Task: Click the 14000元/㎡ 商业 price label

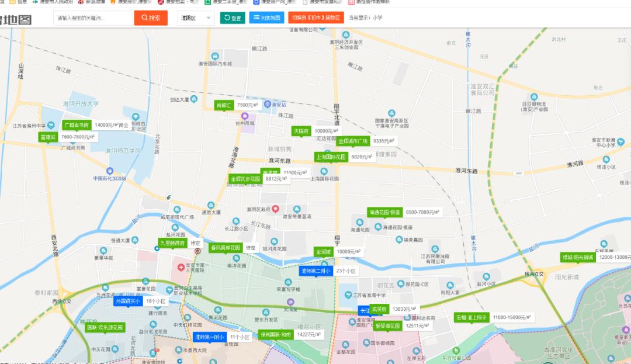Action: click(112, 125)
